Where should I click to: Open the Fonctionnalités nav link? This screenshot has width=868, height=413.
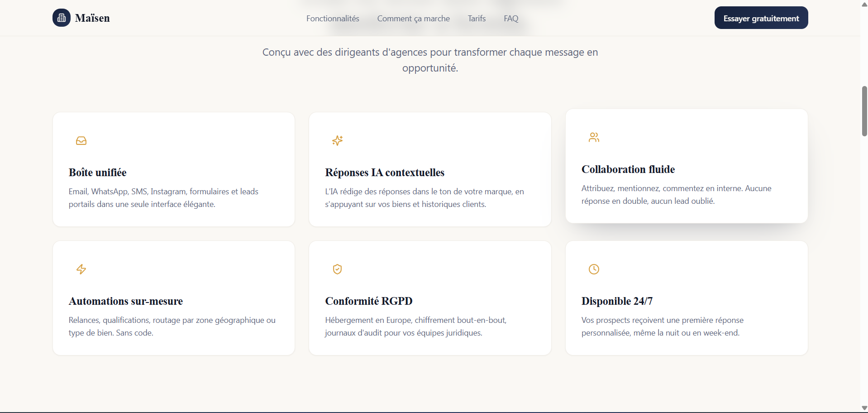pos(333,19)
